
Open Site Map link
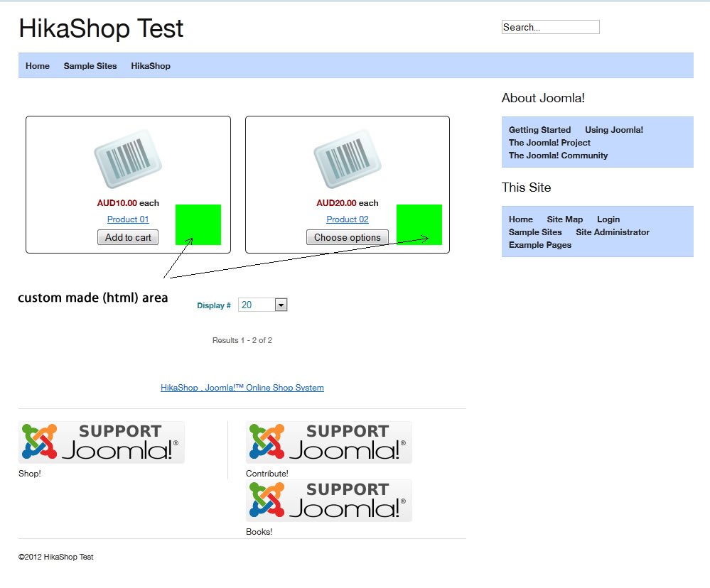(x=564, y=219)
